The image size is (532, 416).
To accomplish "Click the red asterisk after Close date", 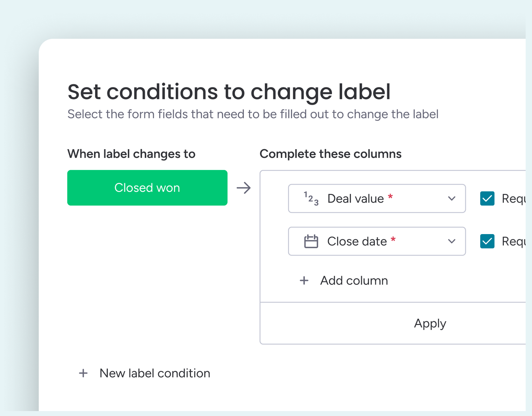I will tap(393, 240).
